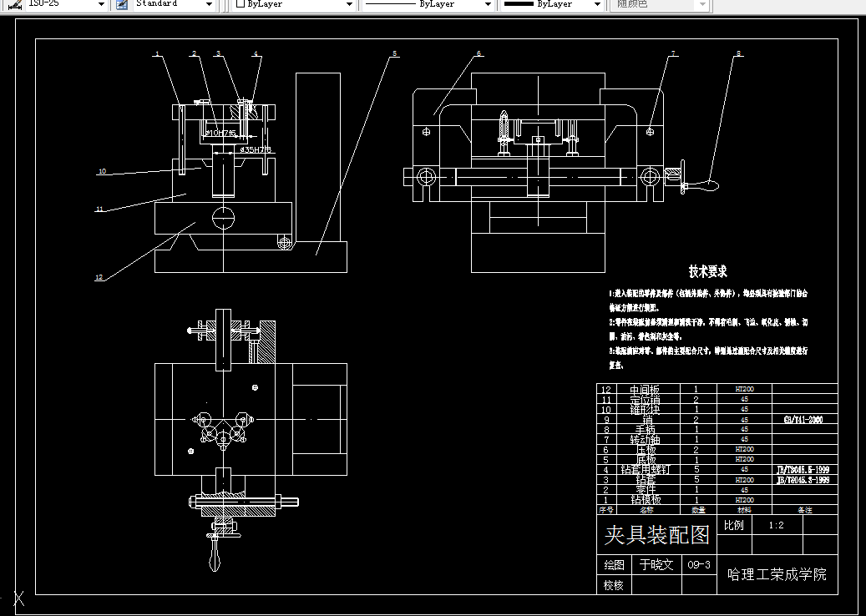Select the HT200 material in 中间板 row
The width and height of the screenshot is (866, 616).
[x=745, y=389]
